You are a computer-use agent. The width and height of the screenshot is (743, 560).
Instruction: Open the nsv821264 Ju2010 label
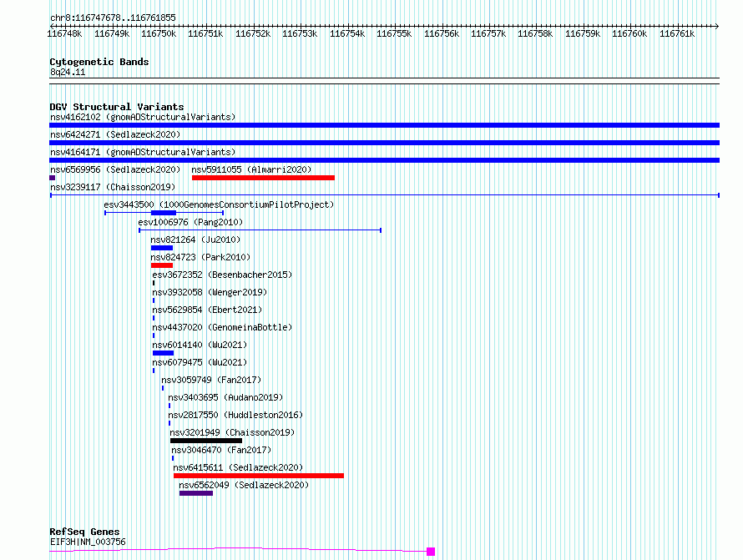195,240
